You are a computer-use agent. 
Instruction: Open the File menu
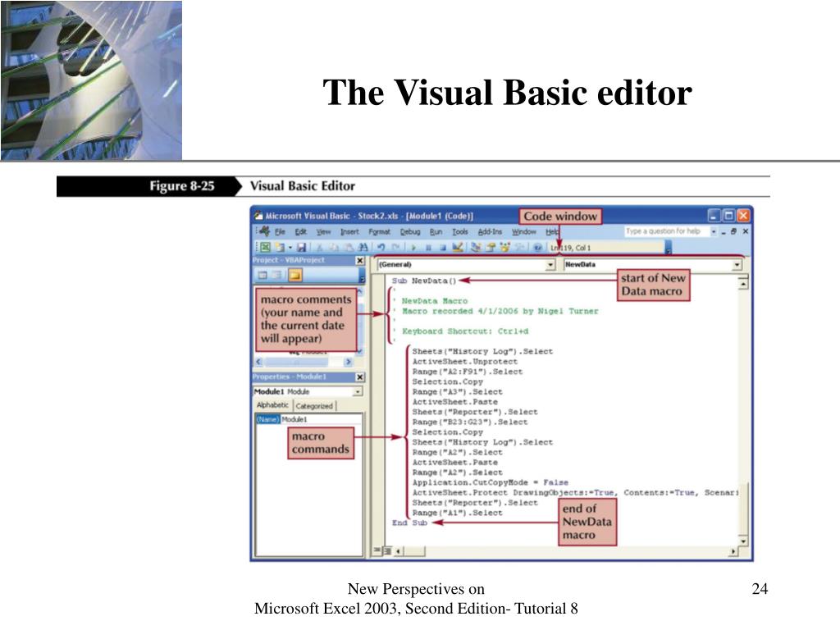coord(280,231)
